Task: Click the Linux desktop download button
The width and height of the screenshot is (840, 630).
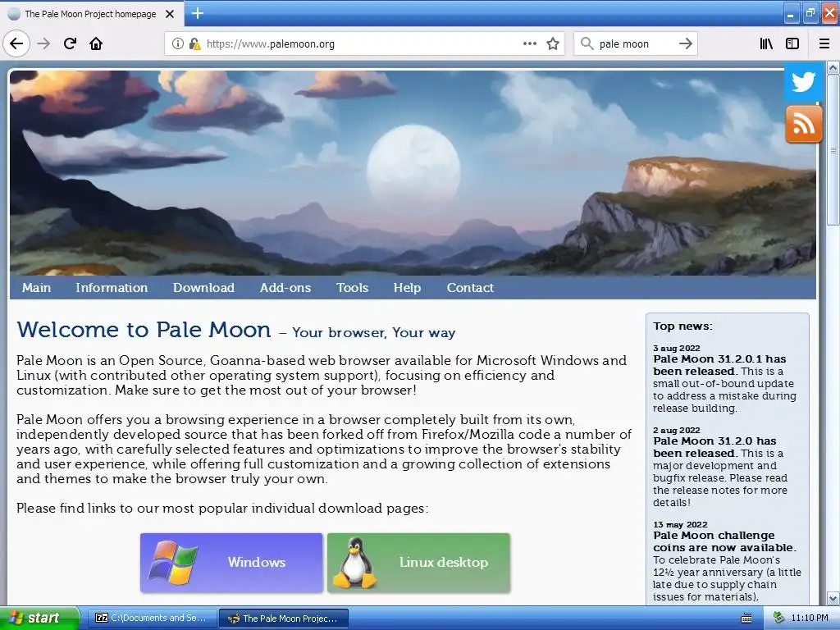Action: pyautogui.click(x=418, y=563)
